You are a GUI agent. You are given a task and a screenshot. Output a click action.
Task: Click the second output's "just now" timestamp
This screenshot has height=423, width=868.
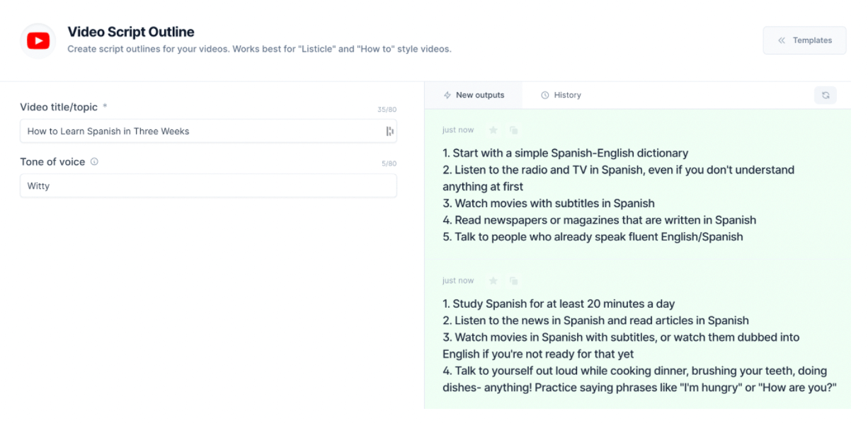point(458,281)
